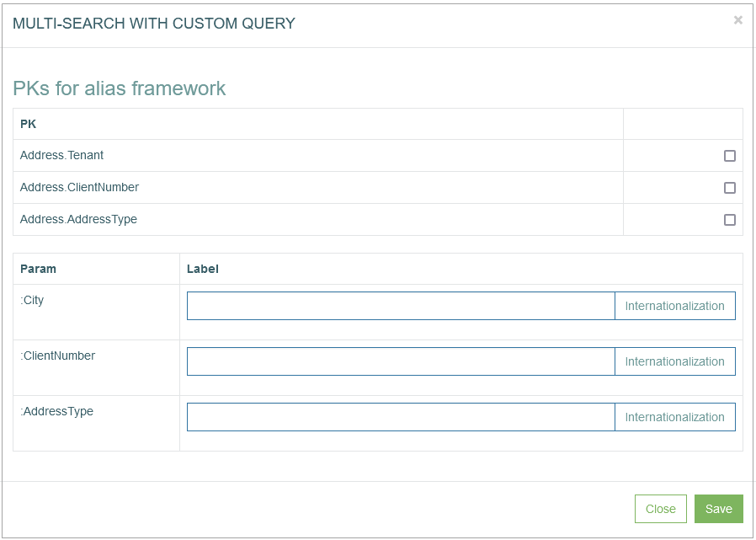
Task: Close the Multi-Search dialog with the X icon
Action: pos(737,19)
